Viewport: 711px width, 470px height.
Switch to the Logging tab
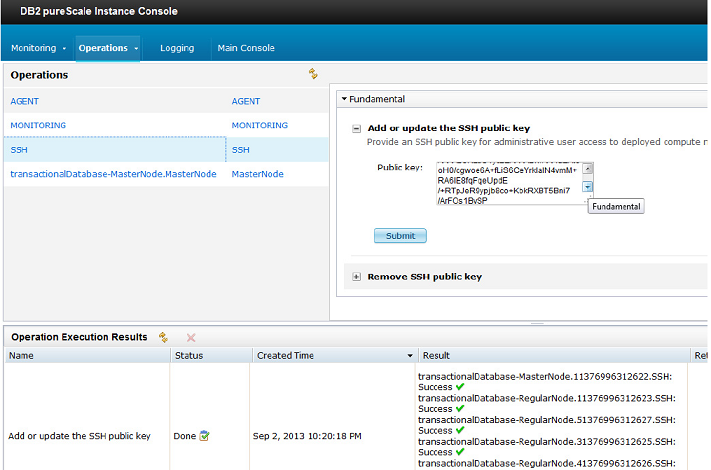point(177,48)
